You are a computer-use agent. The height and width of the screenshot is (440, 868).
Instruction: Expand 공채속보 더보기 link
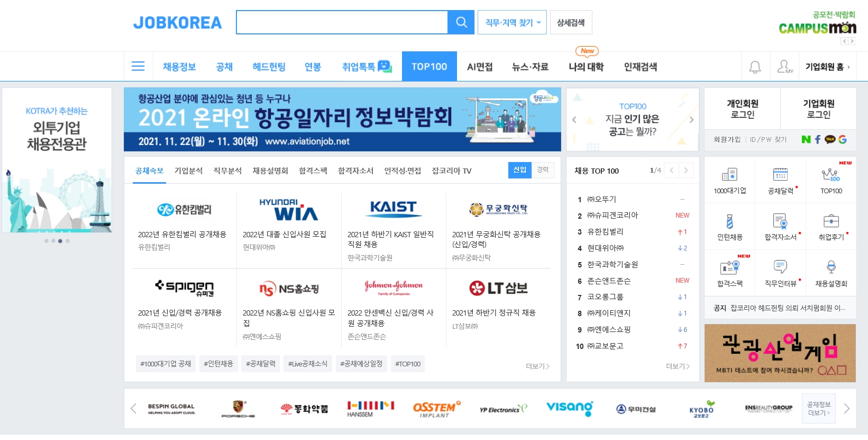click(x=537, y=366)
